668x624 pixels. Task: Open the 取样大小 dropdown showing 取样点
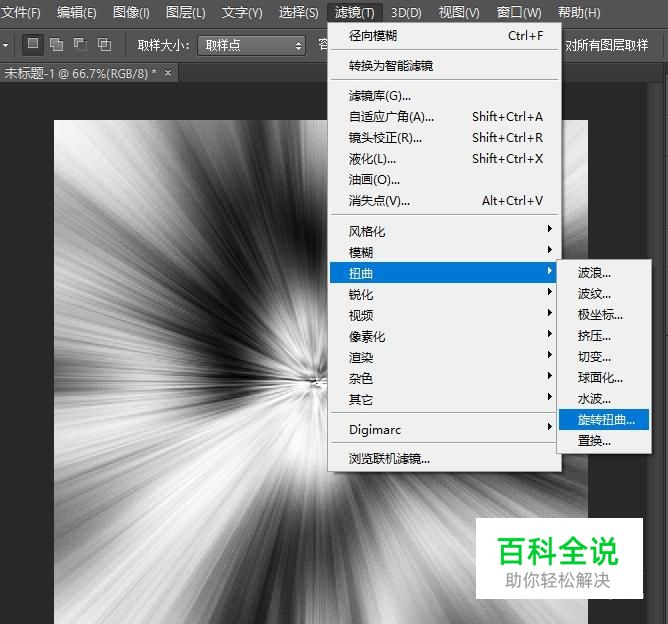251,45
